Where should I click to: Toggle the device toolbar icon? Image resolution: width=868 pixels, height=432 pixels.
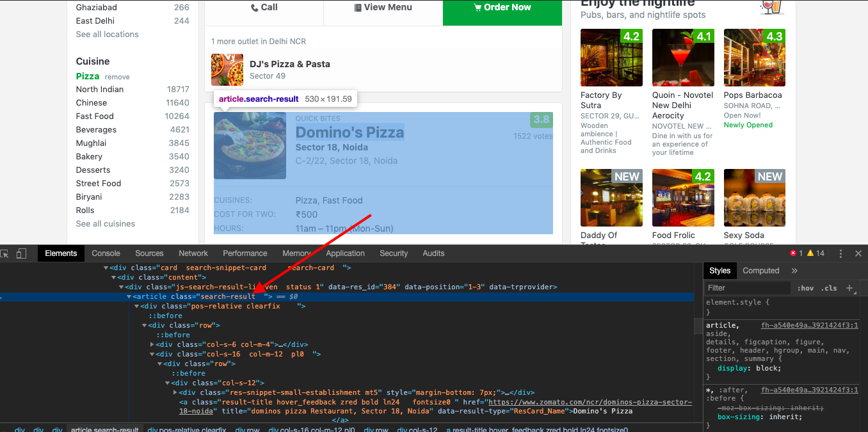(x=21, y=253)
